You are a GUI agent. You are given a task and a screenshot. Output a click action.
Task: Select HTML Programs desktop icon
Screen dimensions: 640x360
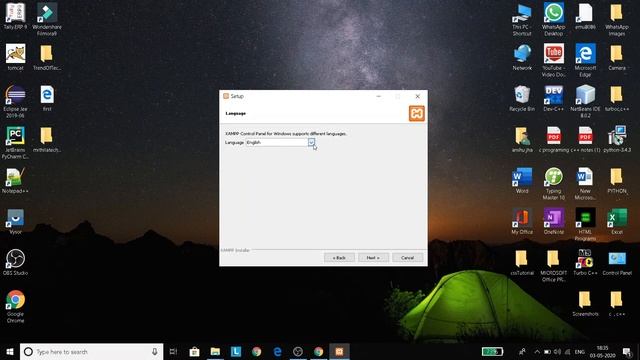[x=585, y=224]
